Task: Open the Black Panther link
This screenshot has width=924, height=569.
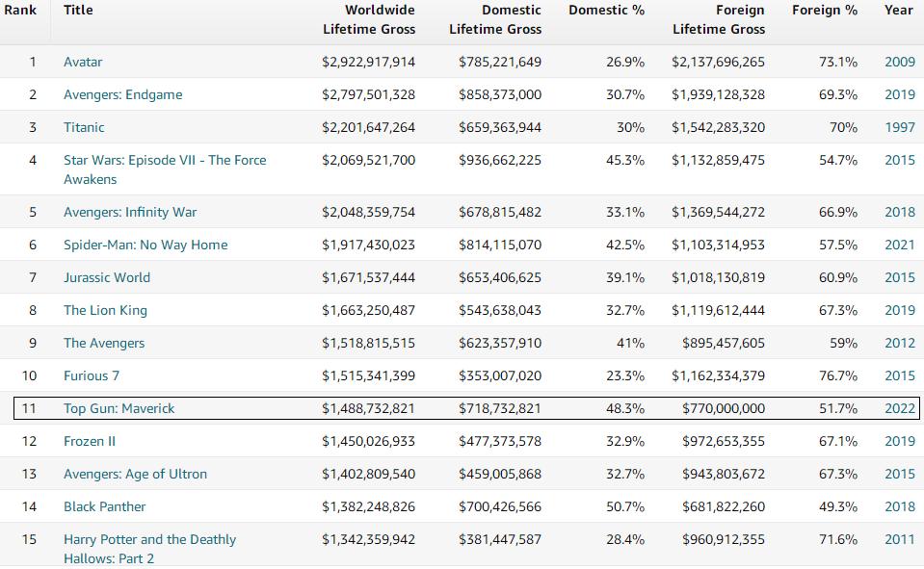Action: [105, 506]
